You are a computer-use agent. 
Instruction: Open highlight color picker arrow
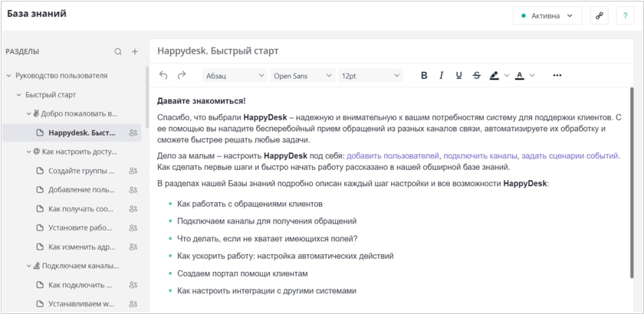(507, 76)
